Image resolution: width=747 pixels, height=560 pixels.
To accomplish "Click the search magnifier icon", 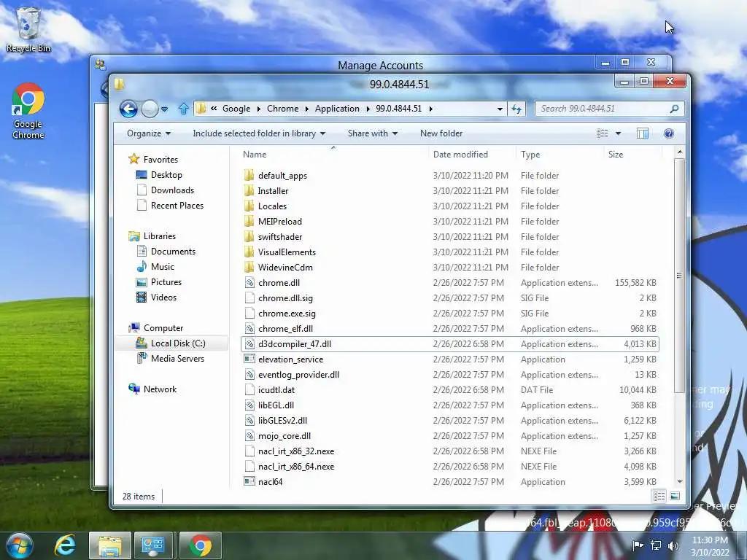I will [x=674, y=109].
